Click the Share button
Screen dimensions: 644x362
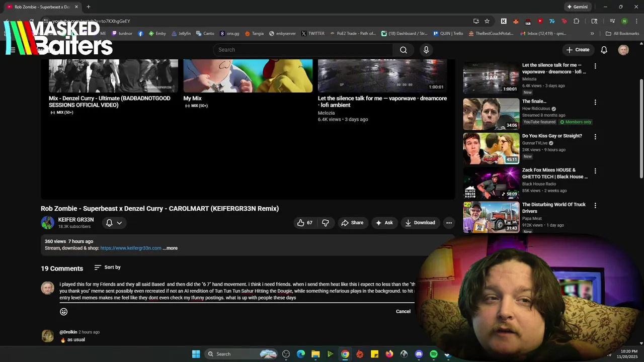point(352,223)
